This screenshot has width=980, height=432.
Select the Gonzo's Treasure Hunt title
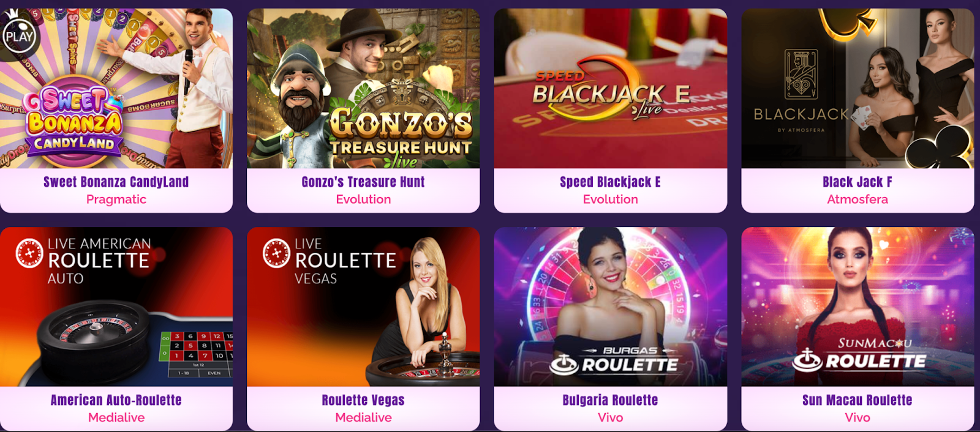[363, 182]
